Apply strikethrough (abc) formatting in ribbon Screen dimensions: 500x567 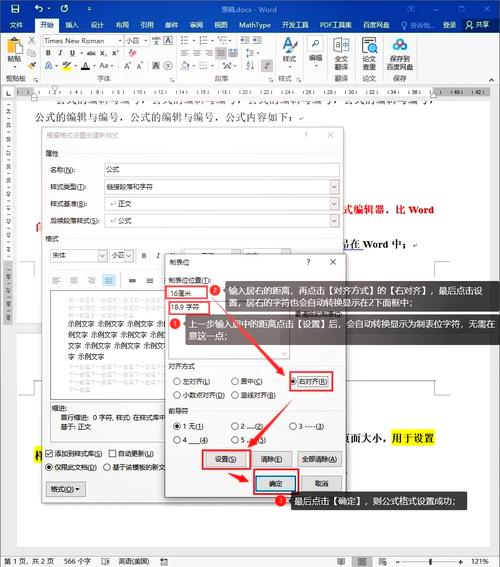tap(91, 53)
